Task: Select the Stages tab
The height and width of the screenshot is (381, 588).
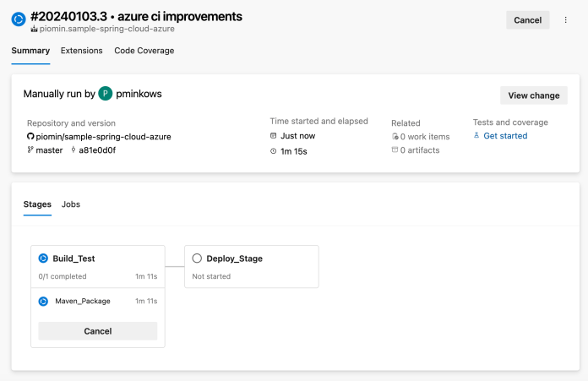Action: click(37, 204)
